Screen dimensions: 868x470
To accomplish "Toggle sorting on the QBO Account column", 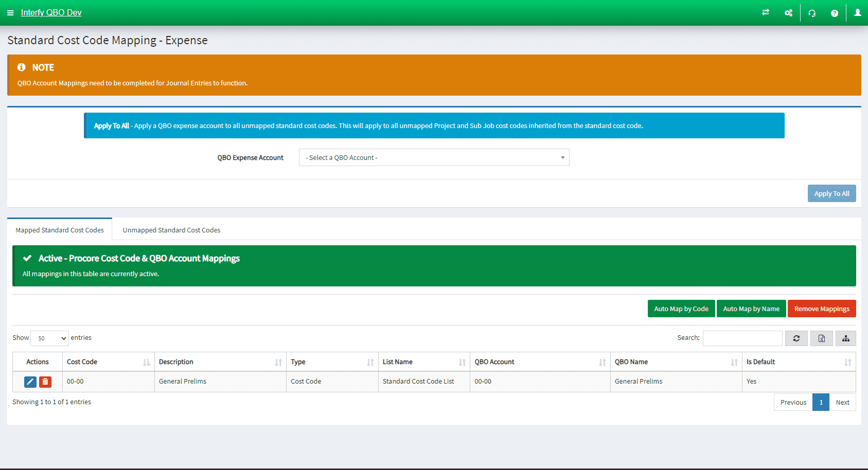I will coord(603,361).
